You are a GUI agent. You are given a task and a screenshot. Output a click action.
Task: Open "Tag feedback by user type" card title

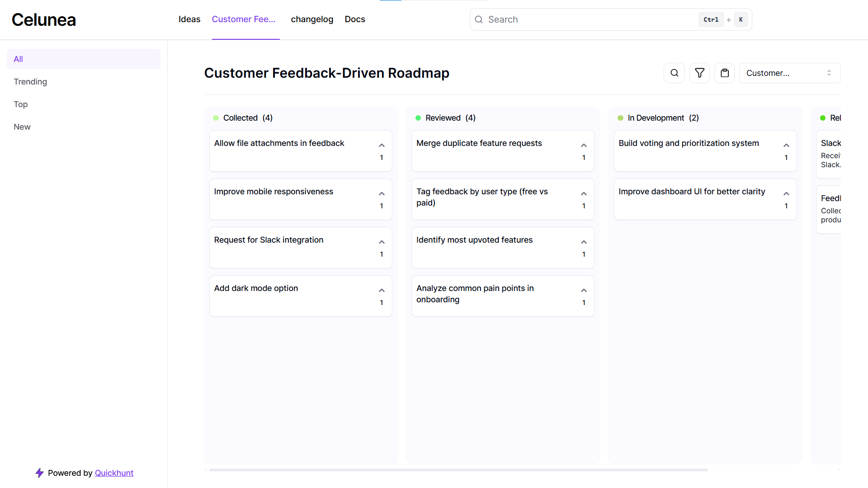(482, 197)
